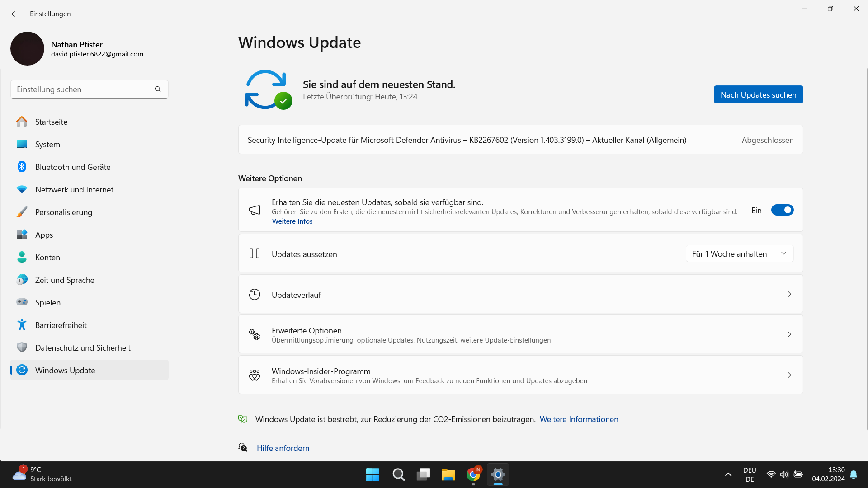Click Nach Updates suchen button
Viewport: 868px width, 488px height.
[x=758, y=94]
